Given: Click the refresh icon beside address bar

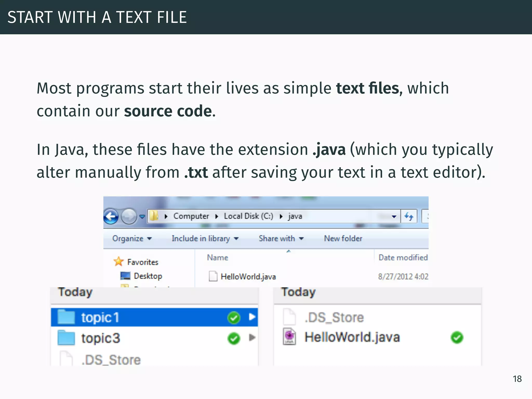Looking at the screenshot, I should [409, 216].
